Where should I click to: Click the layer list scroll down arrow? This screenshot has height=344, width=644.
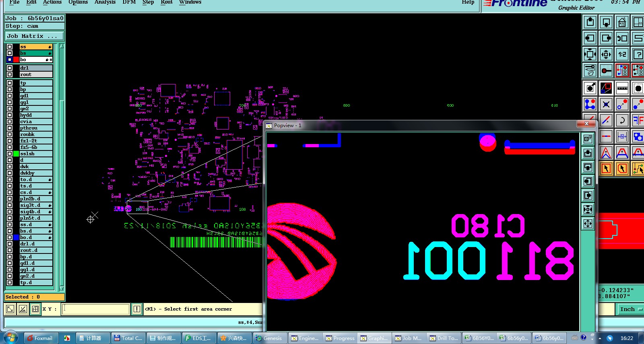[x=62, y=288]
